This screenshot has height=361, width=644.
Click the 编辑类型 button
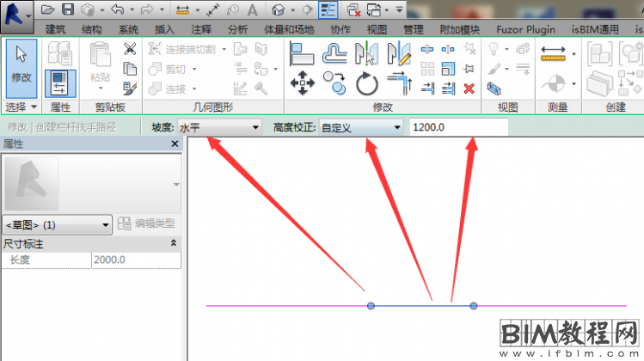coord(148,224)
